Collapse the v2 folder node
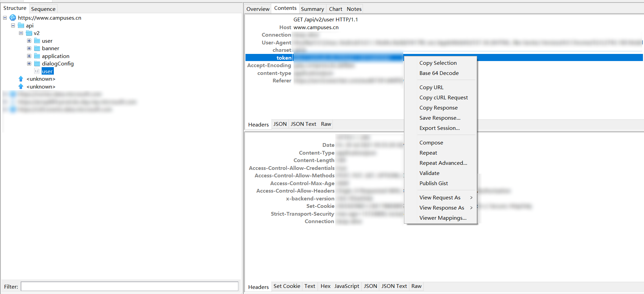 (21, 33)
